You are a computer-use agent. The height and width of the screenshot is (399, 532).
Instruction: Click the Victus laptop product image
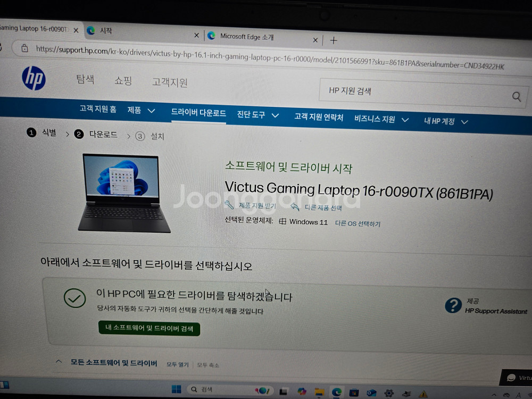(x=124, y=193)
